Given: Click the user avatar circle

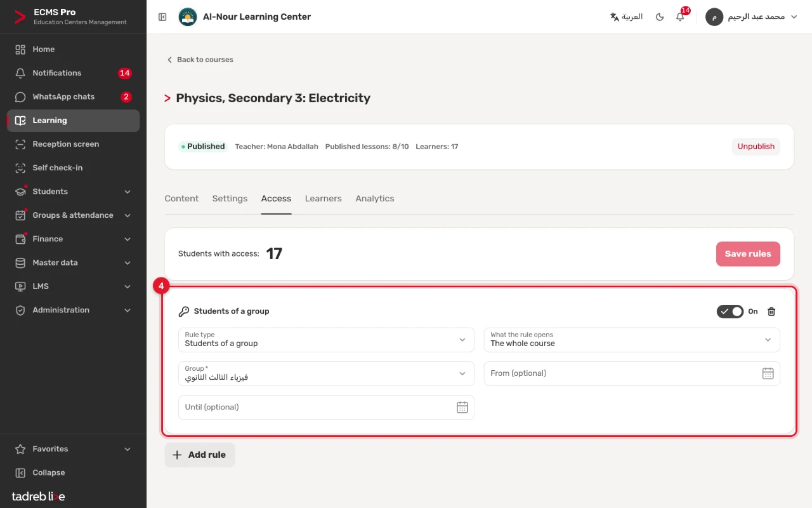Looking at the screenshot, I should (714, 17).
